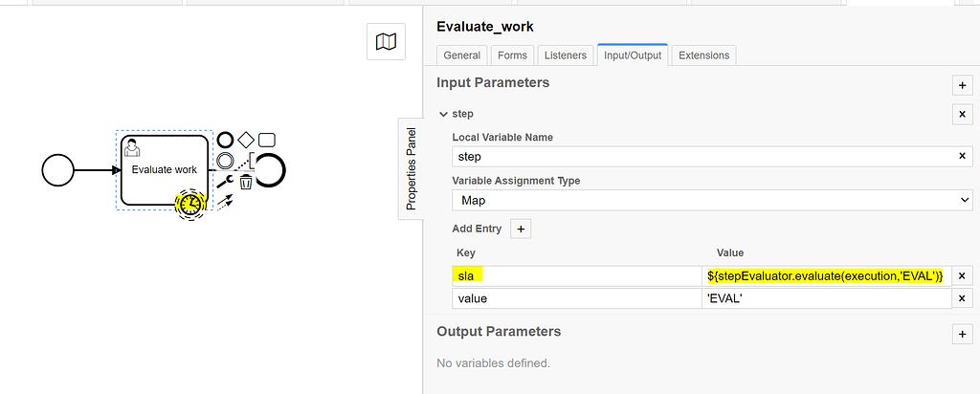Toggle the minimap icon
Image resolution: width=980 pixels, height=394 pixels.
point(386,42)
